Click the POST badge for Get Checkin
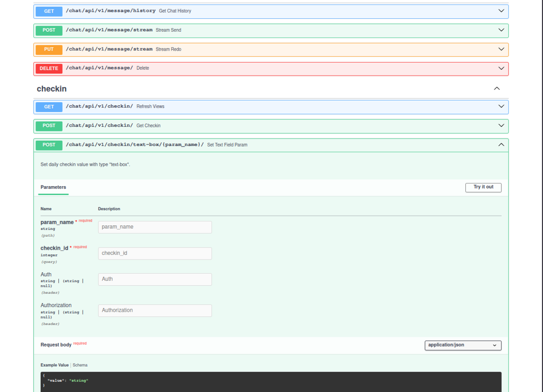Image resolution: width=543 pixels, height=392 pixels. pyautogui.click(x=49, y=126)
